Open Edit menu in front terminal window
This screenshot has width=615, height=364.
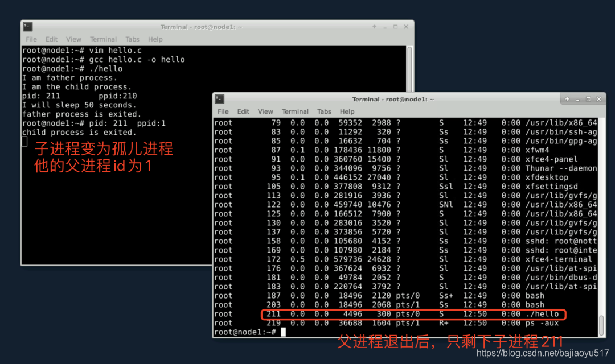point(243,111)
